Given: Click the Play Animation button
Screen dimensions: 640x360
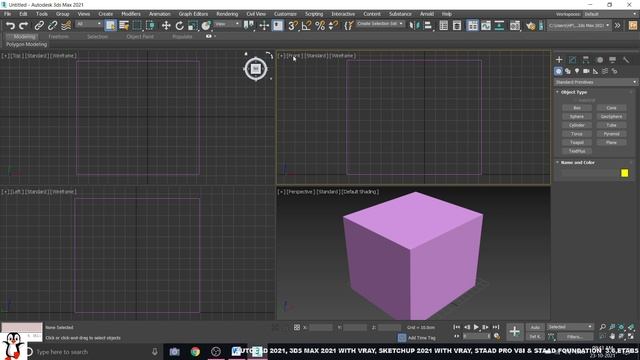Looking at the screenshot, I should coord(476,327).
